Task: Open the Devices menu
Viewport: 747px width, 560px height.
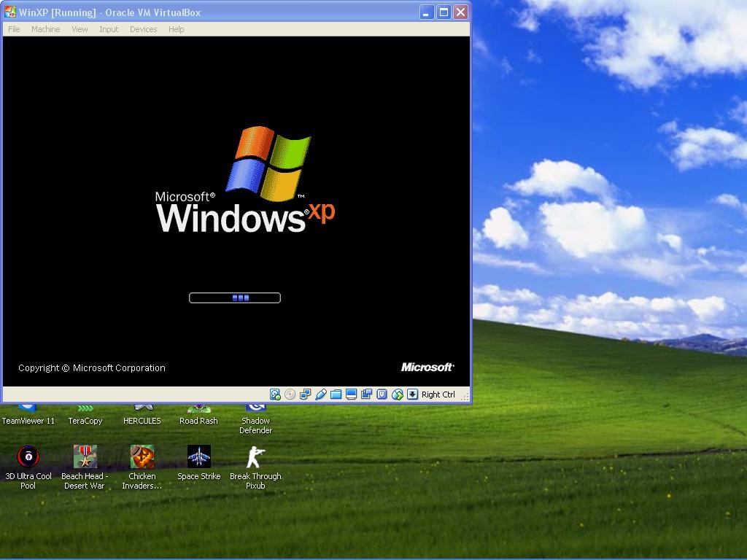Action: tap(143, 29)
